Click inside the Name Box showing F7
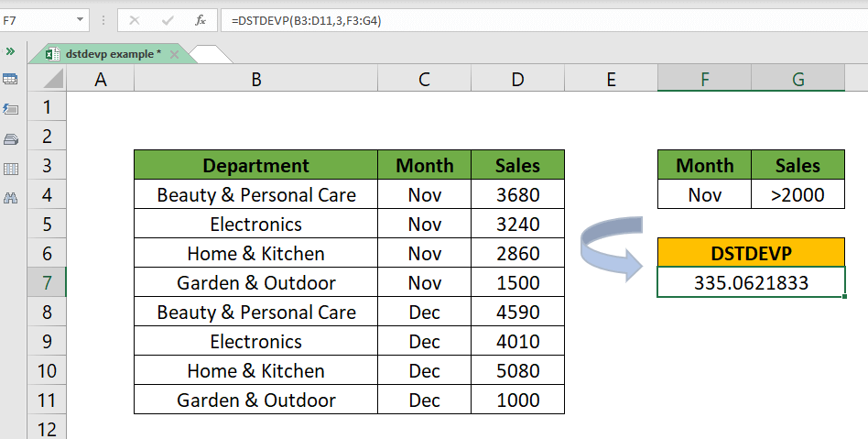 (x=38, y=20)
